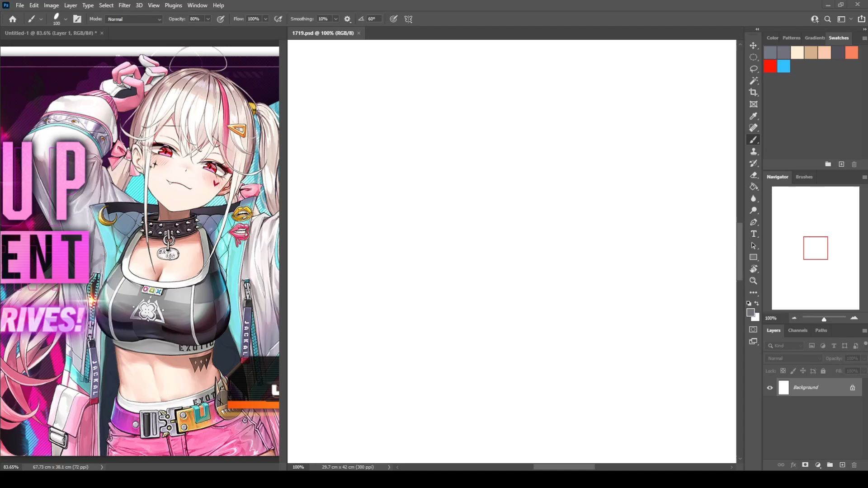Screen dimensions: 868x488
Task: Click the Home icon
Action: tap(13, 19)
